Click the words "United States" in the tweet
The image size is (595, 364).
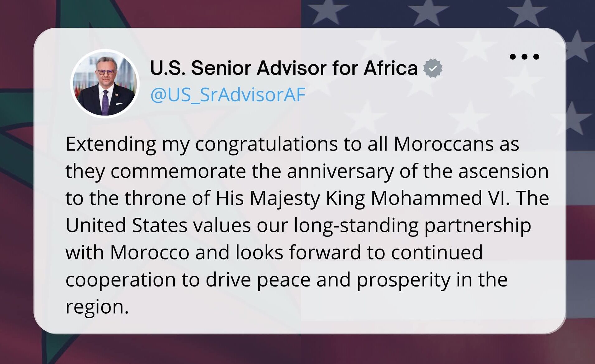click(126, 225)
